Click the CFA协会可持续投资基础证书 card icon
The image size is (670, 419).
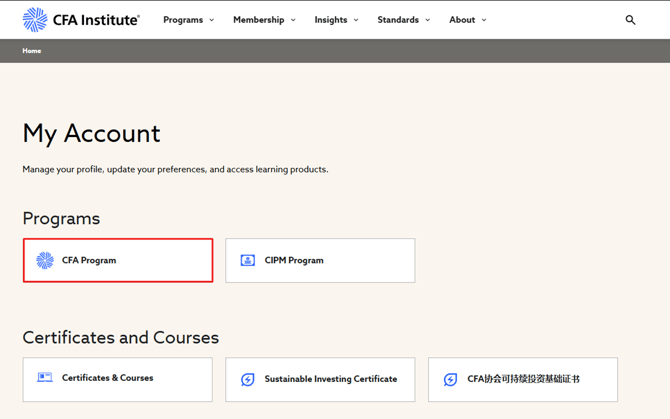(x=450, y=379)
